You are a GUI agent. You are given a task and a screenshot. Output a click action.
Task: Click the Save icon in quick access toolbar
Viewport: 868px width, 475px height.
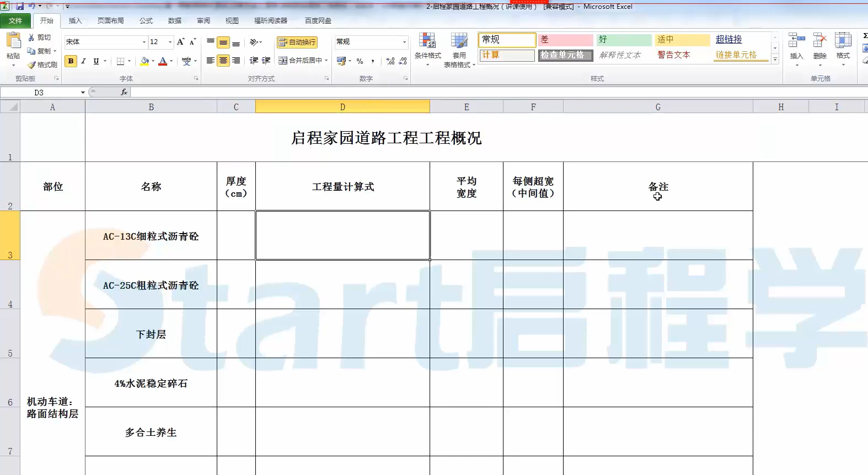(x=20, y=6)
